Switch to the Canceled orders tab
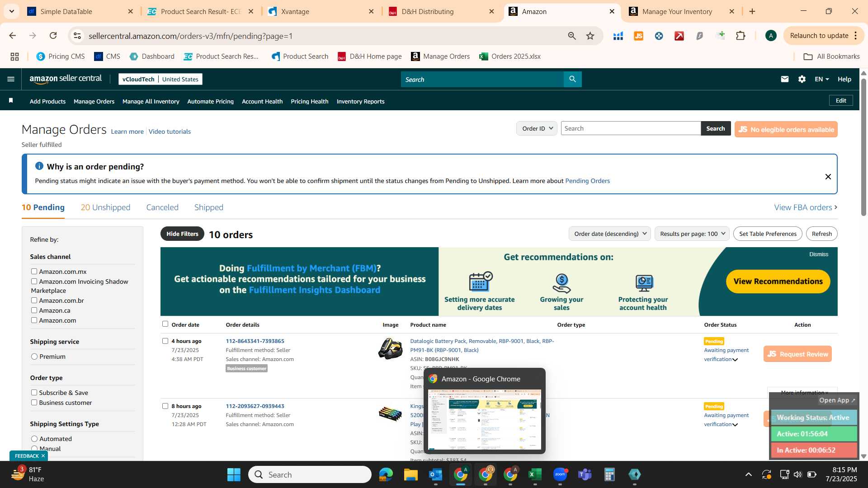The height and width of the screenshot is (488, 868). (x=162, y=207)
